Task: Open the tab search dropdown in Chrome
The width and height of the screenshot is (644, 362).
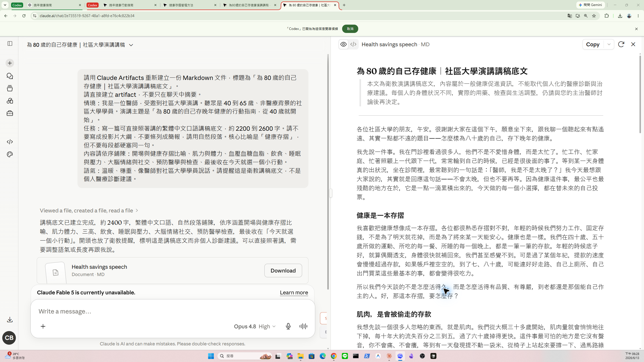Action: coord(5,5)
